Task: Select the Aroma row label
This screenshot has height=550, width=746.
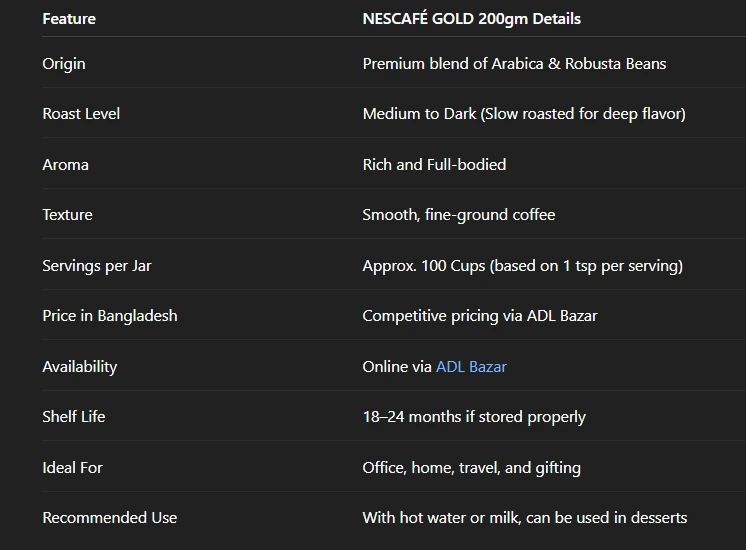Action: point(65,165)
